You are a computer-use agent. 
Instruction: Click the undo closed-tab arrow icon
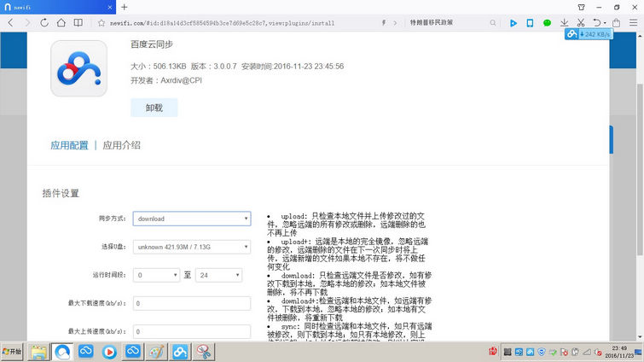pyautogui.click(x=597, y=22)
